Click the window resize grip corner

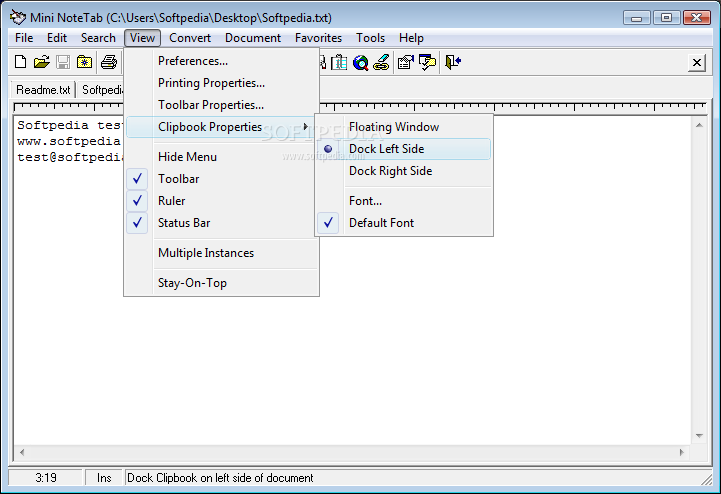[706, 480]
